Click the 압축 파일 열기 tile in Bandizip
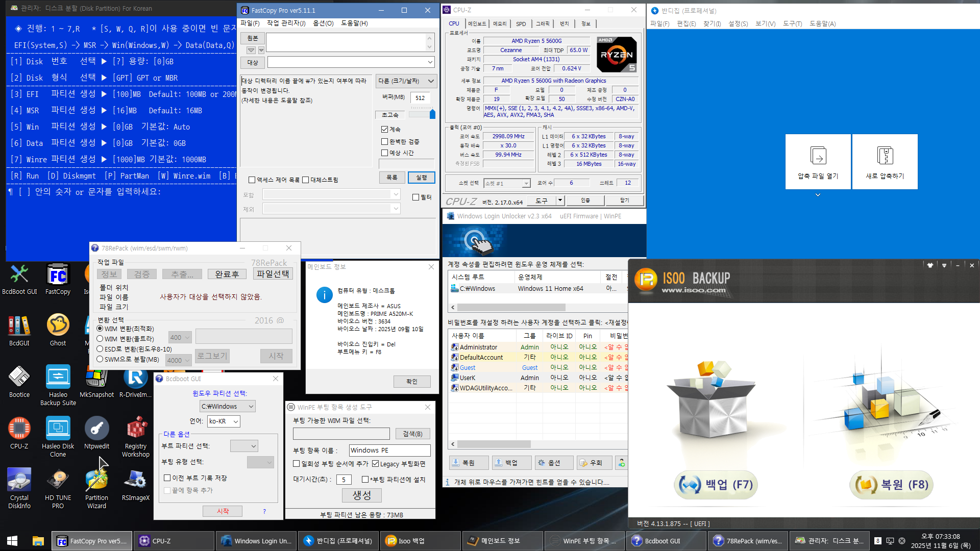Screen dimensions: 980x551 pyautogui.click(x=818, y=162)
